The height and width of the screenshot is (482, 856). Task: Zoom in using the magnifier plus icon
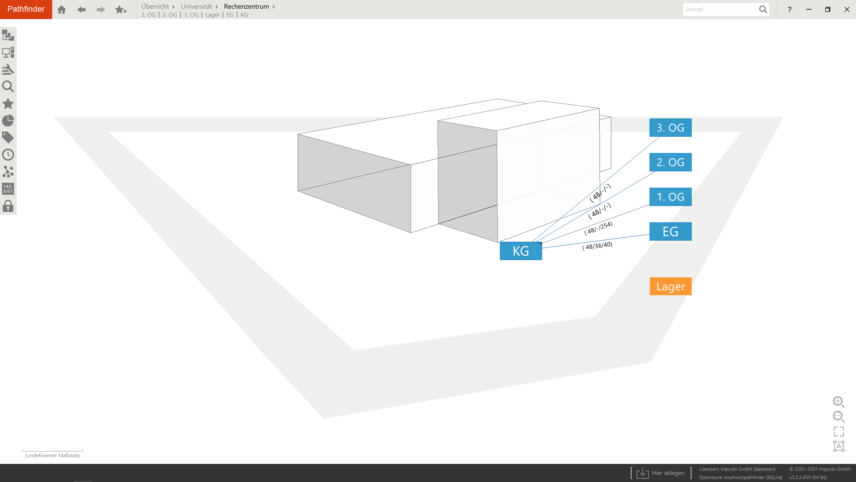pos(838,402)
